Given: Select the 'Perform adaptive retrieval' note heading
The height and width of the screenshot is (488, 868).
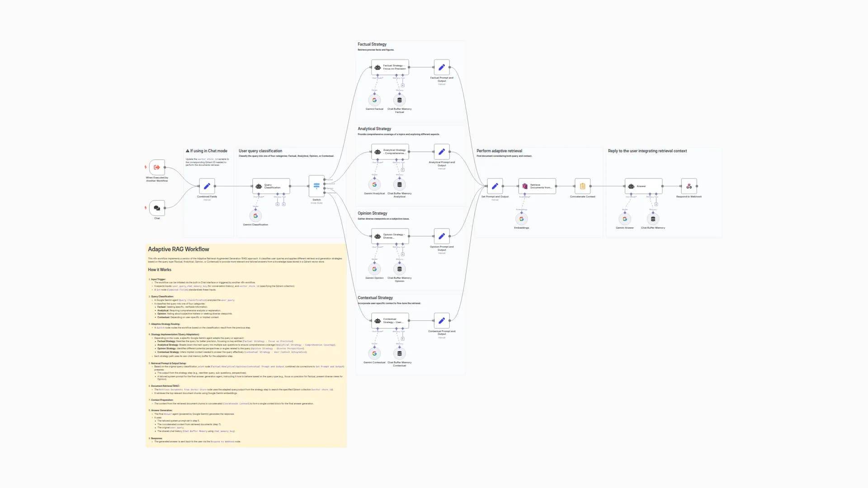Looking at the screenshot, I should 499,151.
